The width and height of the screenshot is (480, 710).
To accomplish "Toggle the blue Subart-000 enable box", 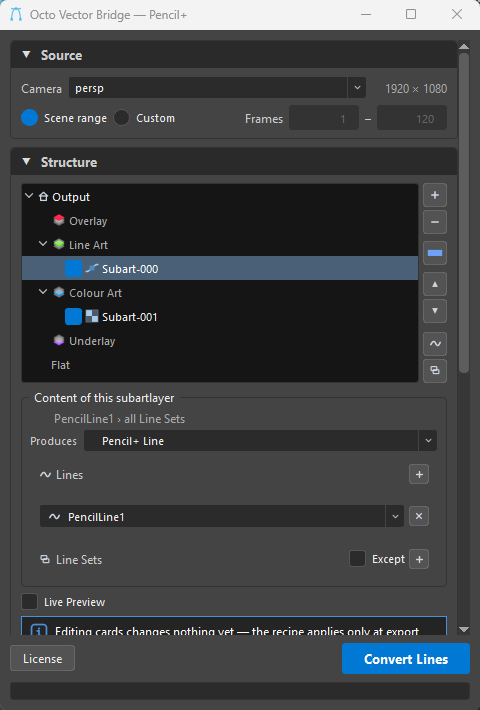I will click(x=73, y=269).
